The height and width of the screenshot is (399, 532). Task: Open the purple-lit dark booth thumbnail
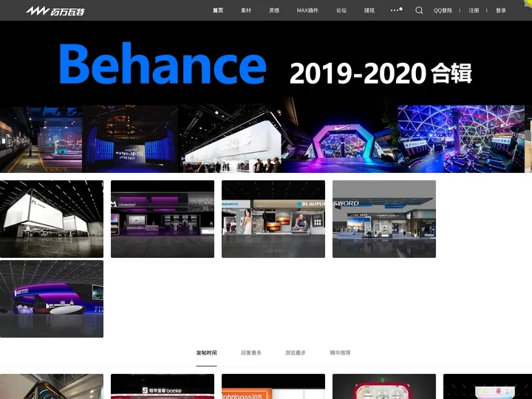click(163, 219)
